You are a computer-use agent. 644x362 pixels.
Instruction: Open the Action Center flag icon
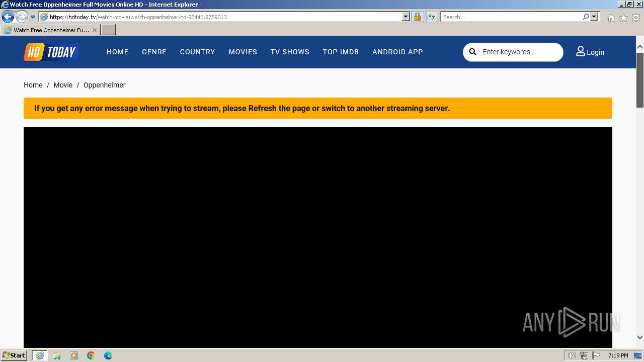coord(596,355)
